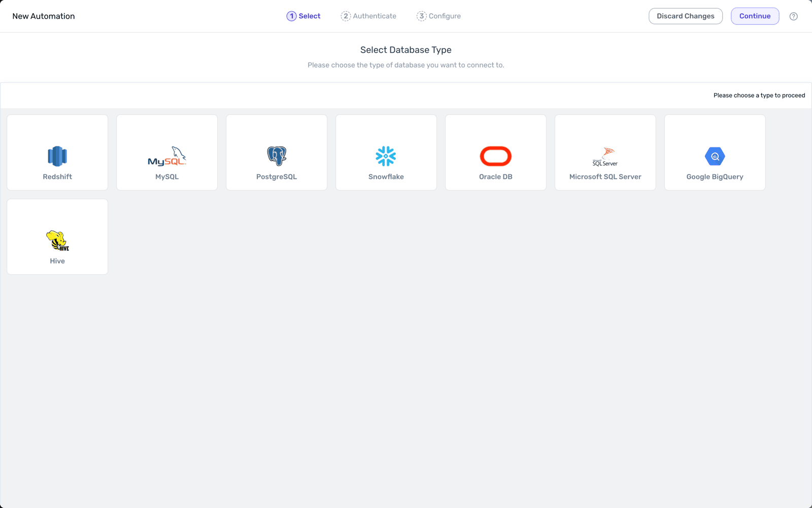Click the MySQL label text
812x508 pixels.
tap(167, 177)
